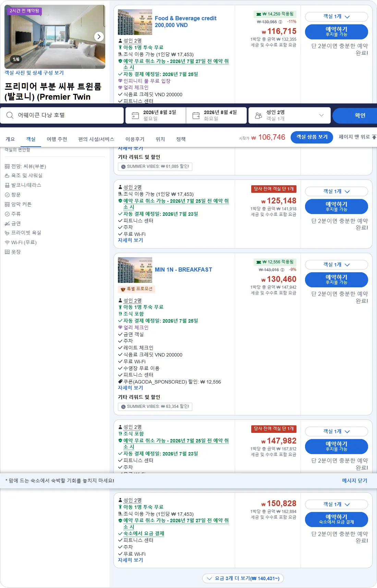
Task: Click the info icon beside ₩130,965
Action: click(x=280, y=22)
